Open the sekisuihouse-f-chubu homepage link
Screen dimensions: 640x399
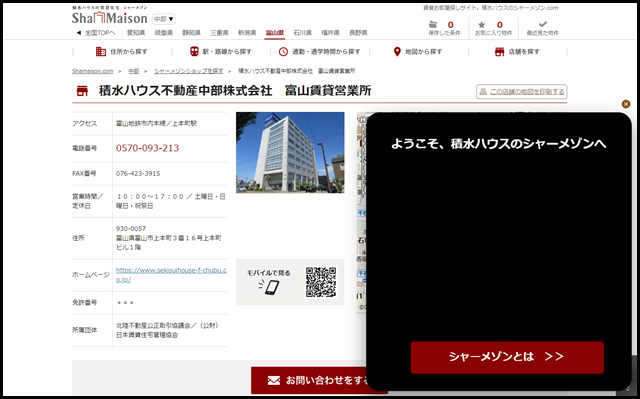point(171,275)
